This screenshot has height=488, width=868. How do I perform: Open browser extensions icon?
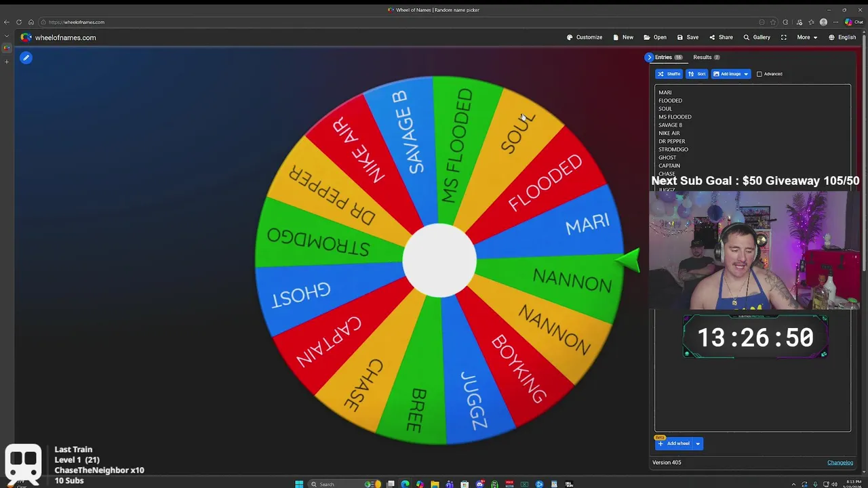(x=785, y=22)
